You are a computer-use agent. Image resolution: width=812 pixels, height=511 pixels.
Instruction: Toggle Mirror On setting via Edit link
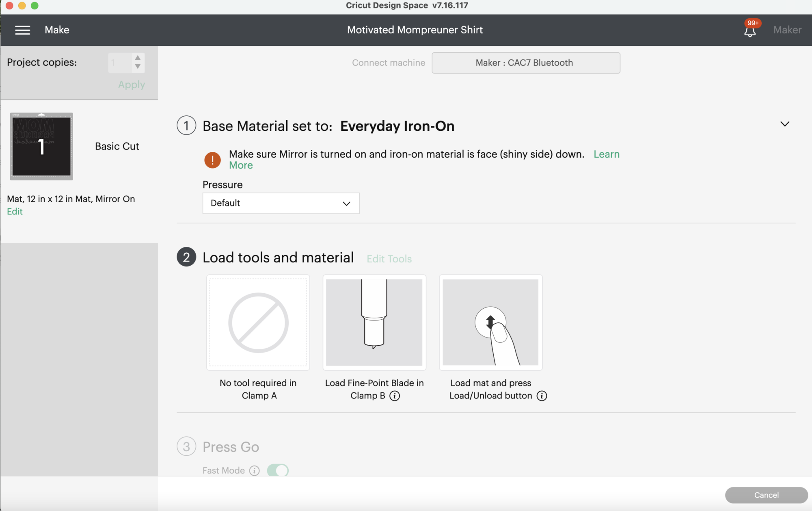click(x=14, y=211)
